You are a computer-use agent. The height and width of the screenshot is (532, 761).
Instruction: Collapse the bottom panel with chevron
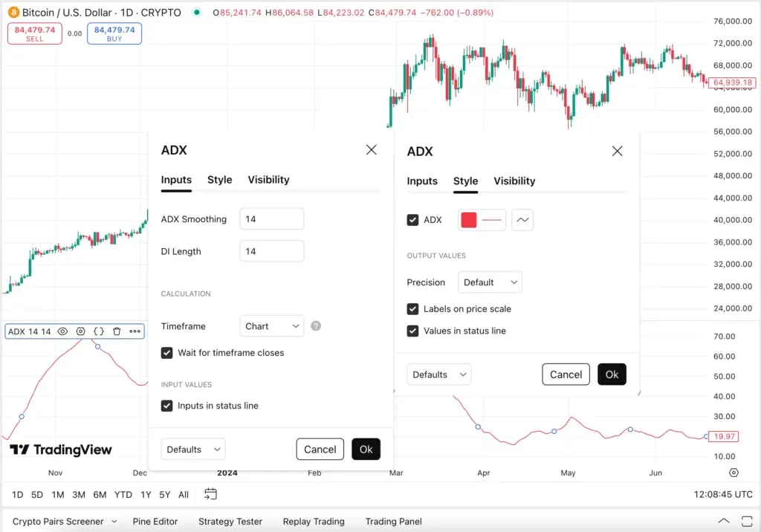723,521
